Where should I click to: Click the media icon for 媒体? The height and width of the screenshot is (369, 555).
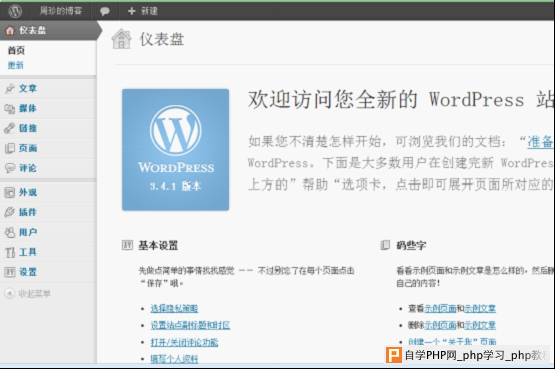[x=10, y=108]
